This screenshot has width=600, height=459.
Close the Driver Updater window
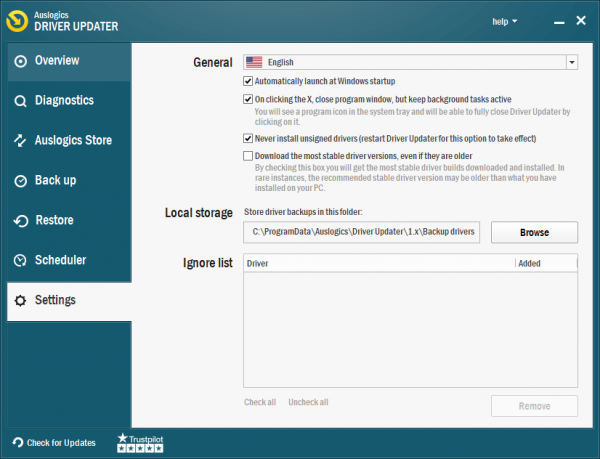tap(581, 21)
